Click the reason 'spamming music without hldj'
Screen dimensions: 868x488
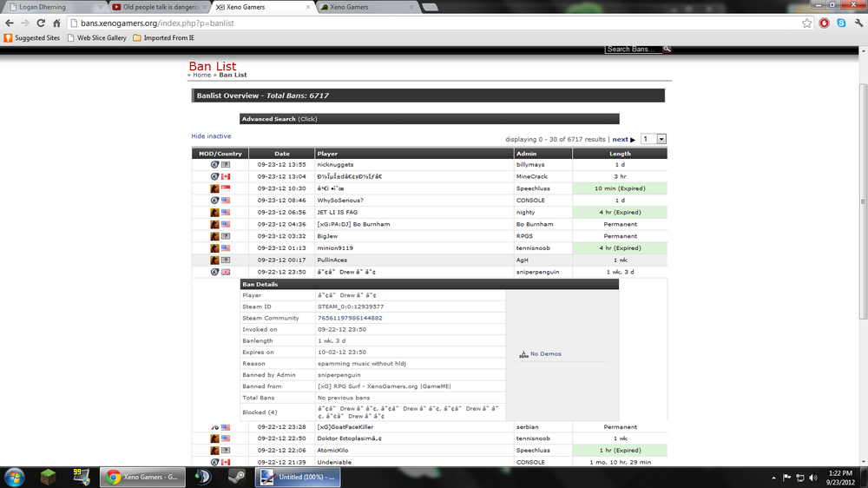coord(361,363)
